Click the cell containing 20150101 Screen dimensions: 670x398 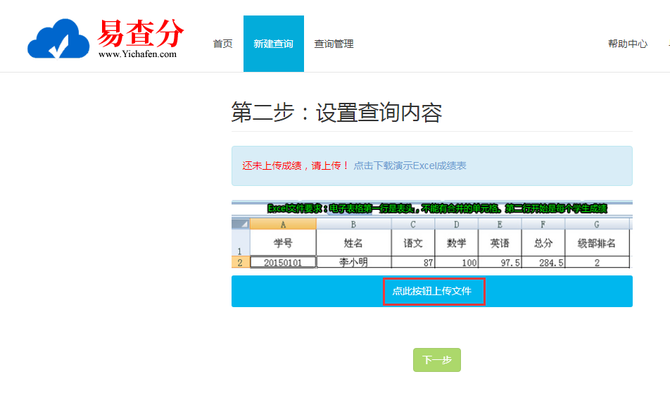pos(283,262)
